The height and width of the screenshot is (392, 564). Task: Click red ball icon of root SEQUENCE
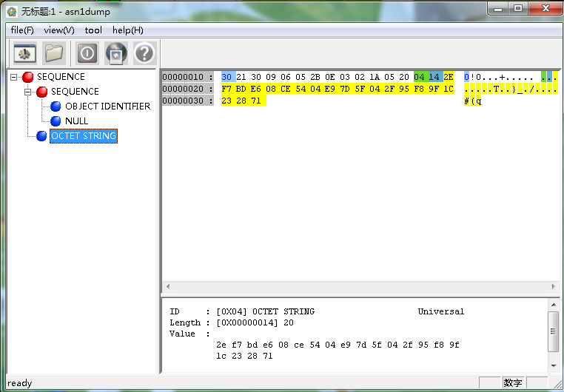[27, 77]
